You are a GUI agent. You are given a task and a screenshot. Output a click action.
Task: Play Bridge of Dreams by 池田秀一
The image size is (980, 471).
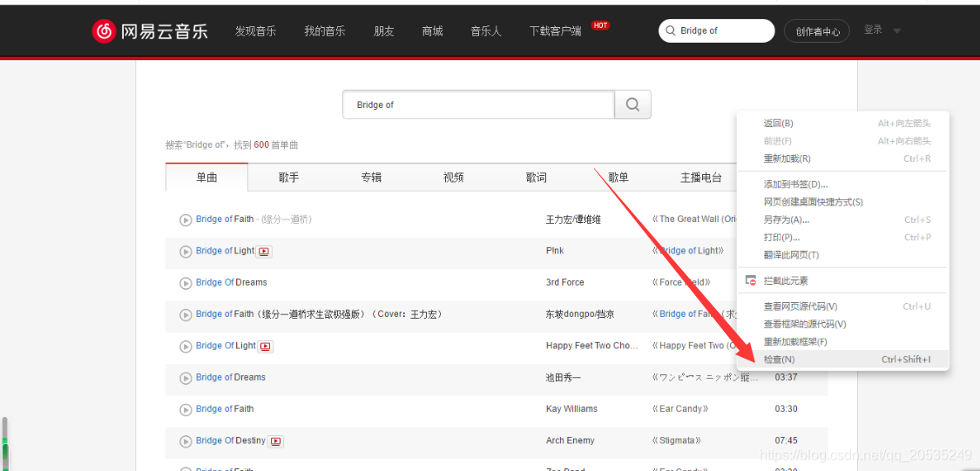coord(186,379)
